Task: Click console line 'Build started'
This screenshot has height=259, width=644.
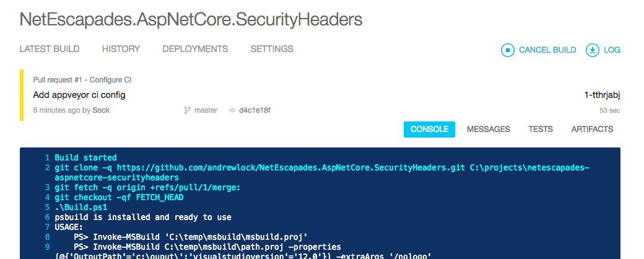Action: pyautogui.click(x=85, y=157)
